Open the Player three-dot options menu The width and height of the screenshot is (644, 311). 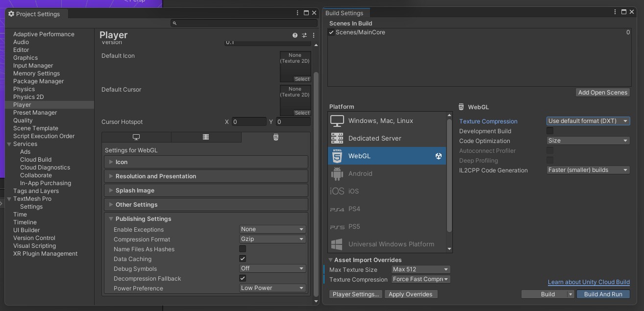click(x=314, y=35)
